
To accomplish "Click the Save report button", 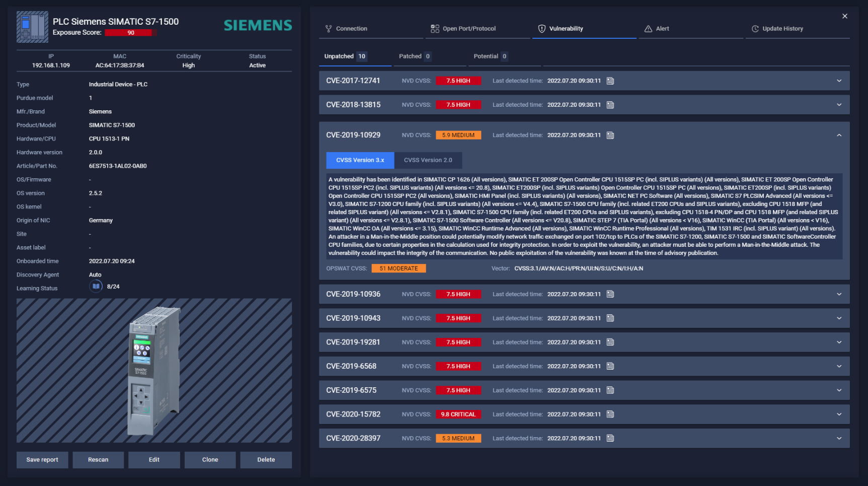I will click(42, 460).
